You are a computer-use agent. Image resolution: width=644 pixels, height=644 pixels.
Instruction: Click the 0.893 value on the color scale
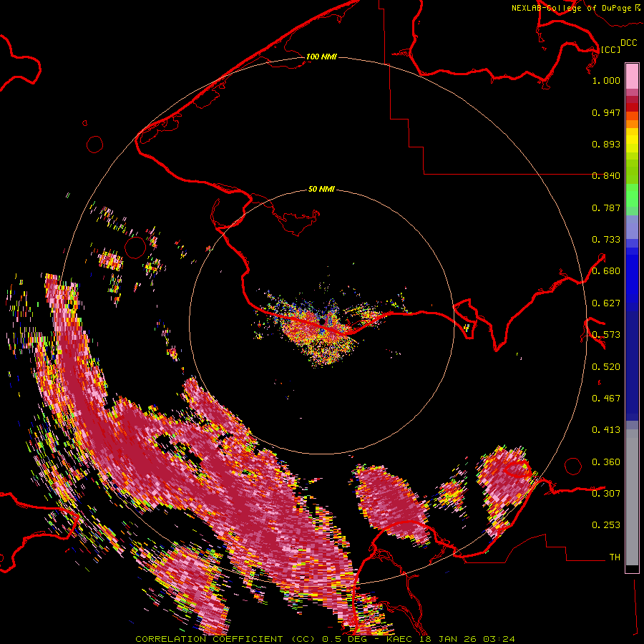tap(606, 144)
